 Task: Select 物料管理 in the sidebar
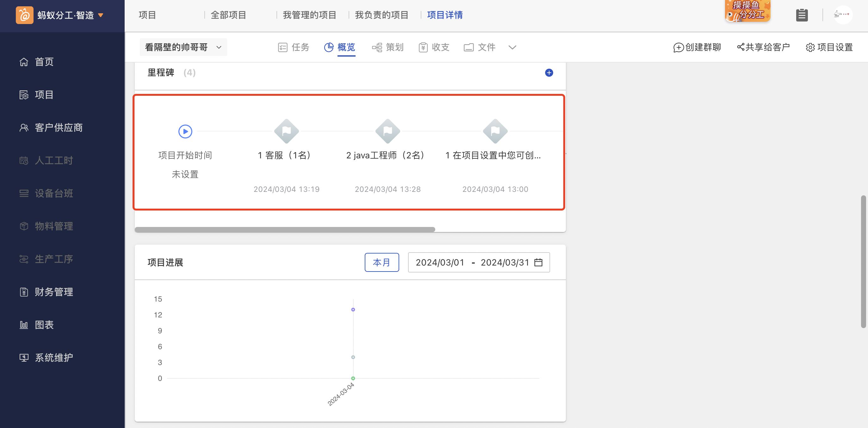[53, 226]
